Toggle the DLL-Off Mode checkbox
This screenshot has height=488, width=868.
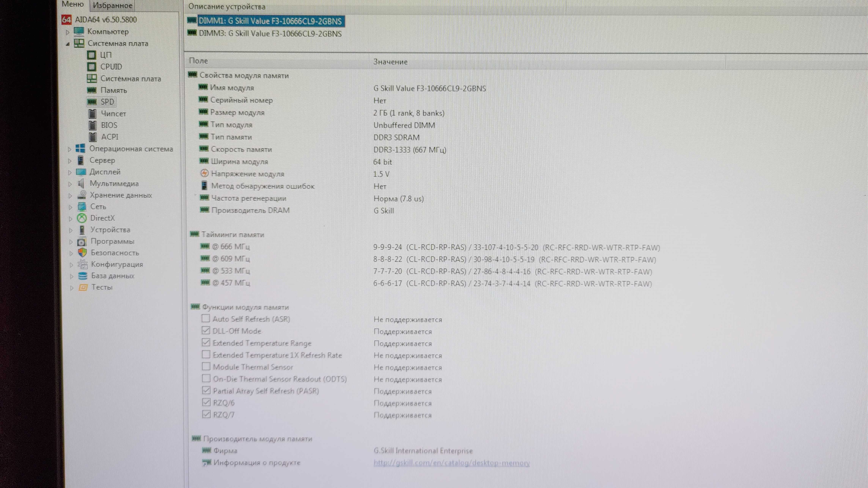point(206,330)
